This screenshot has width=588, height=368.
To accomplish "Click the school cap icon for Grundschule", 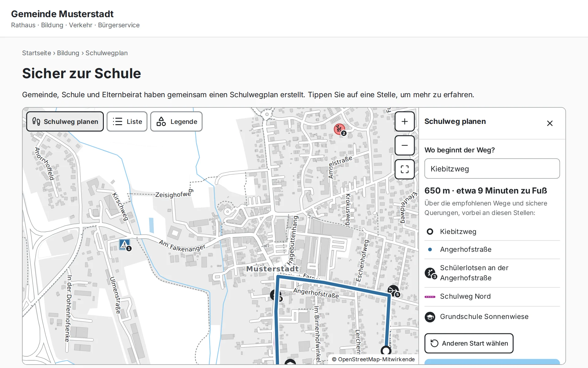I will (430, 317).
